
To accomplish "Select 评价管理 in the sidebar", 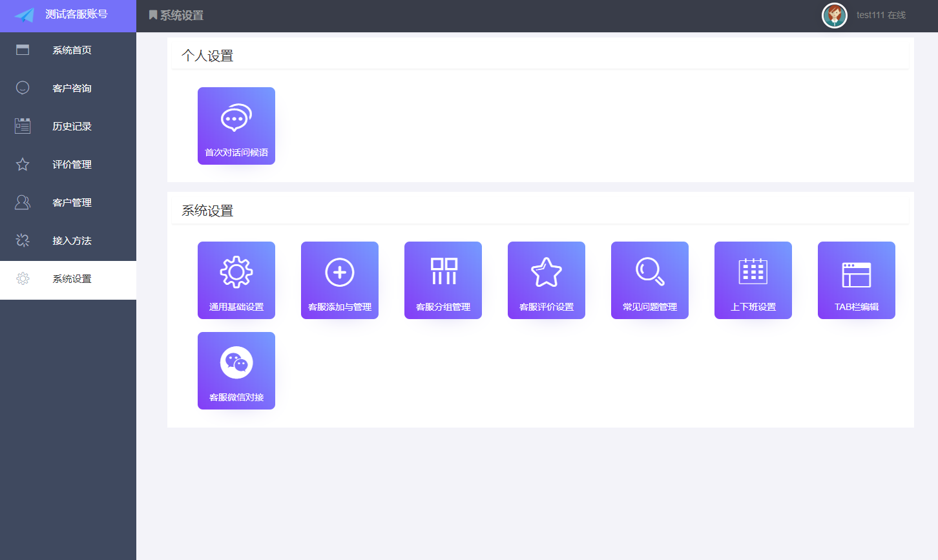I will point(68,164).
